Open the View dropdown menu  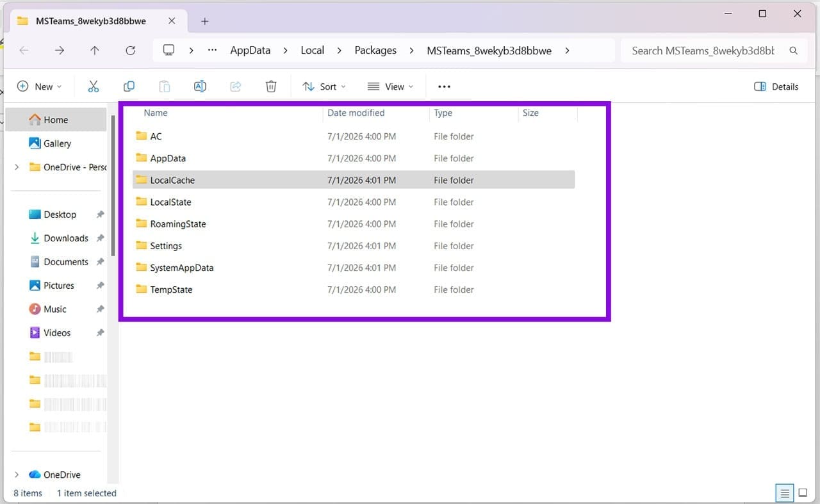click(390, 86)
